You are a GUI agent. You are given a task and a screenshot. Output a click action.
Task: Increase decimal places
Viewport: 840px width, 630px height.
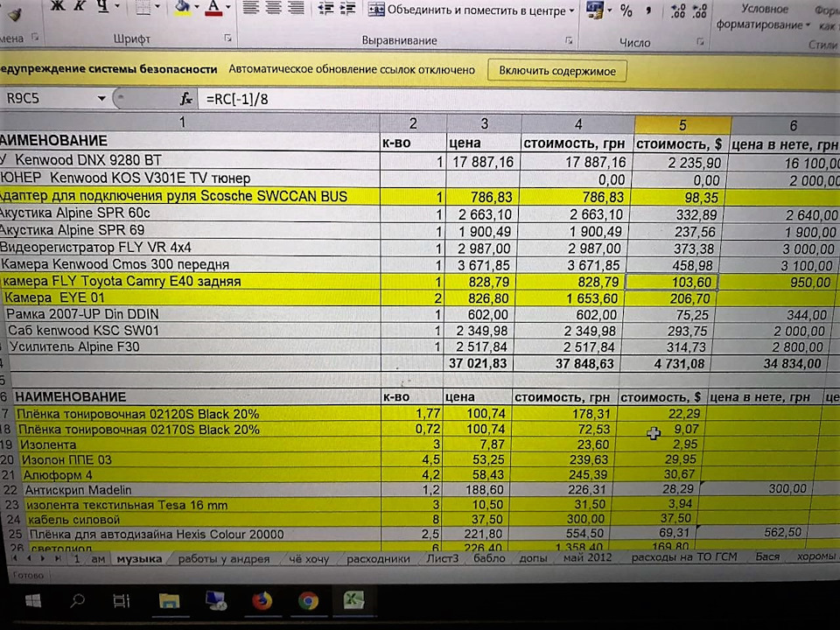click(x=677, y=11)
